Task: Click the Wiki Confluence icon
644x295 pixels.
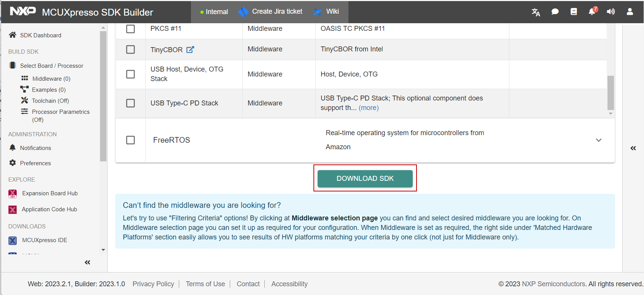Action: [x=317, y=12]
